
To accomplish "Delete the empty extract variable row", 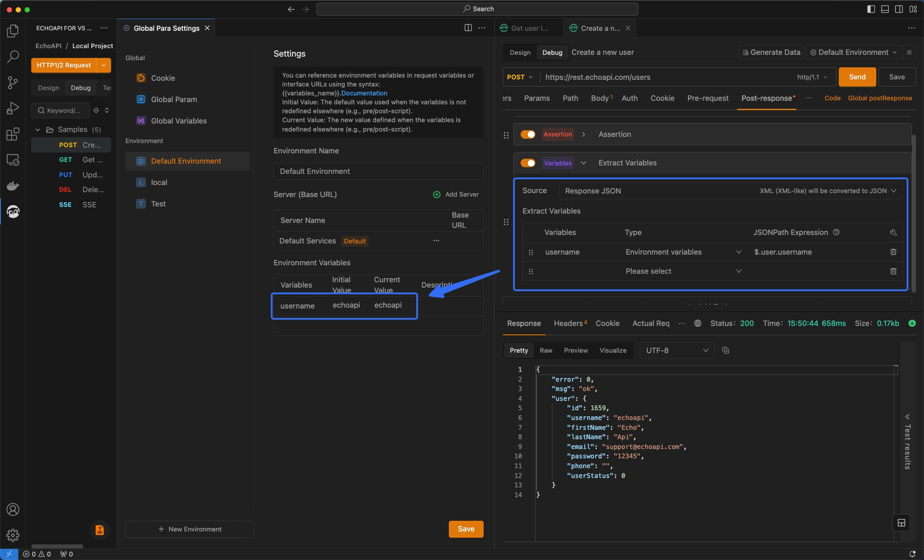I will pyautogui.click(x=893, y=271).
